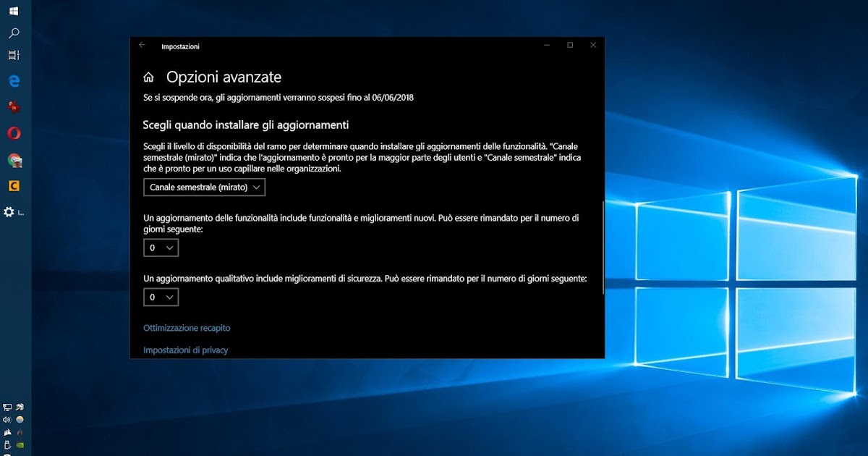868x456 pixels.
Task: Open the mouse device tray icon
Action: coord(20,432)
